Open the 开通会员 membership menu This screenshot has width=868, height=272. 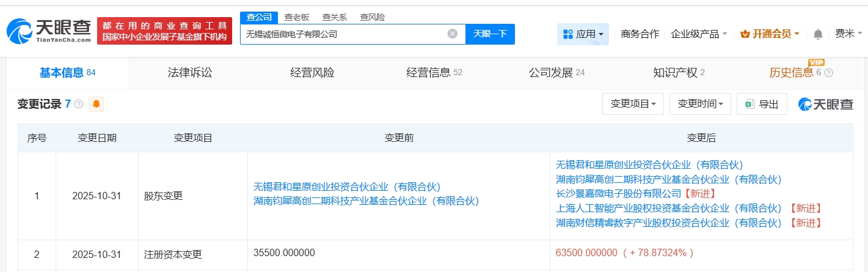(770, 34)
